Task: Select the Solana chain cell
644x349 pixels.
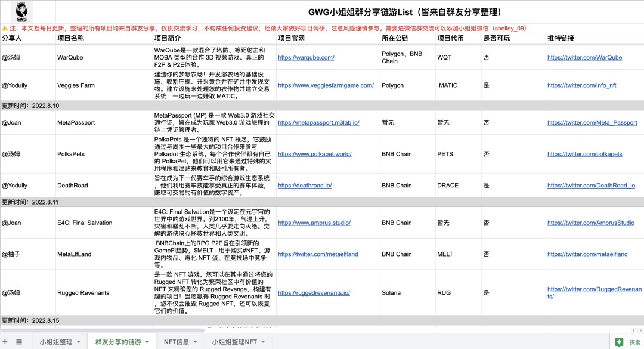Action: (408, 293)
